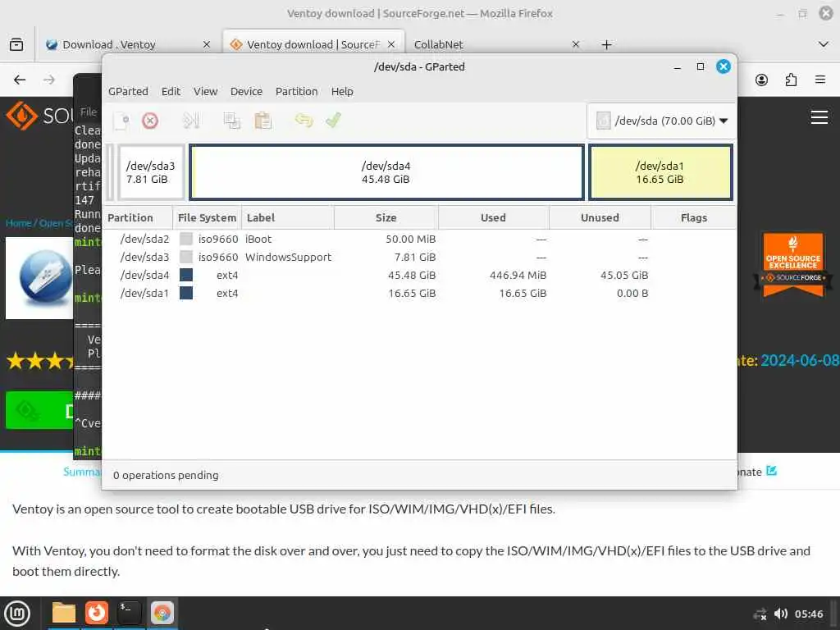The height and width of the screenshot is (630, 840).
Task: Click the Resize/Move toolbar icon
Action: coord(190,121)
